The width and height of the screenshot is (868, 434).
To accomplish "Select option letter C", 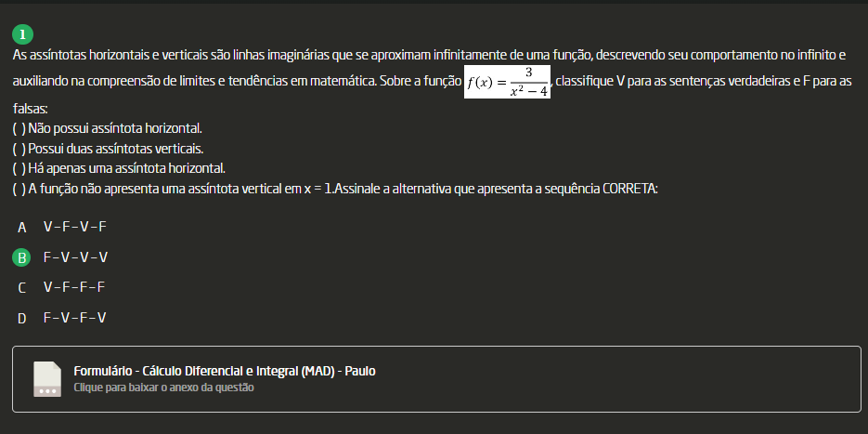I will tap(21, 287).
